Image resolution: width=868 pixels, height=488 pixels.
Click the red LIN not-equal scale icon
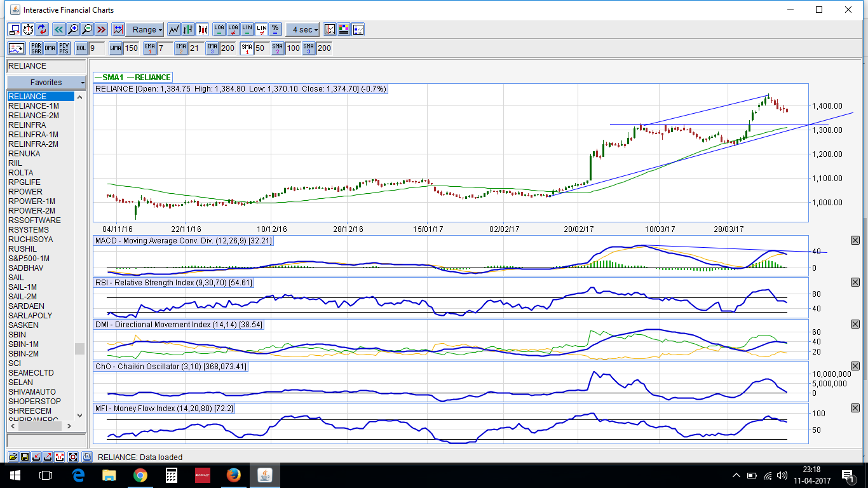[261, 29]
